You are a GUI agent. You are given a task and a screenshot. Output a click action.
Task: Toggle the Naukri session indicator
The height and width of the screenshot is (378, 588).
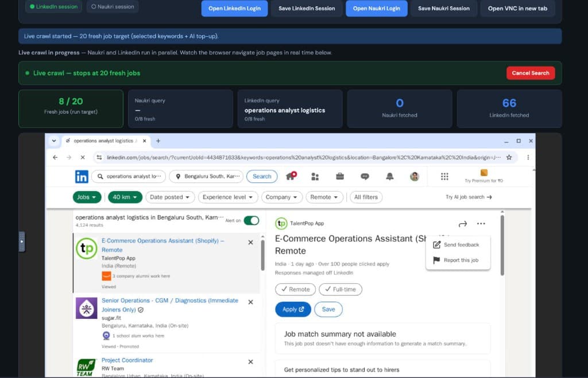[x=113, y=6]
